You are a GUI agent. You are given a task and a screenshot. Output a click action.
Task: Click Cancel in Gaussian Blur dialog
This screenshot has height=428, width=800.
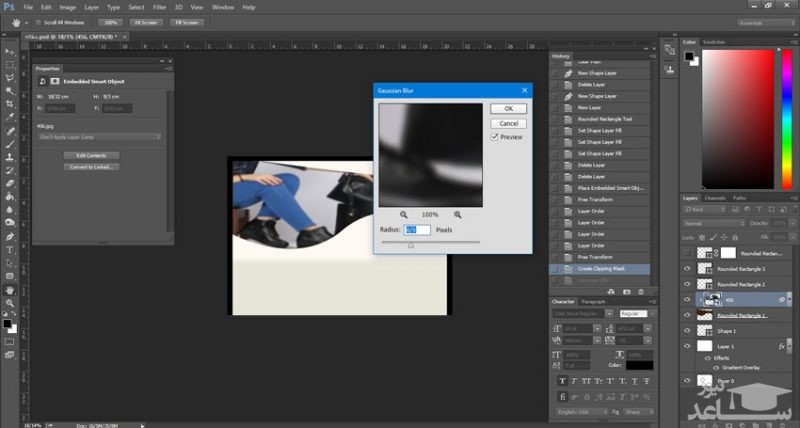pos(508,123)
